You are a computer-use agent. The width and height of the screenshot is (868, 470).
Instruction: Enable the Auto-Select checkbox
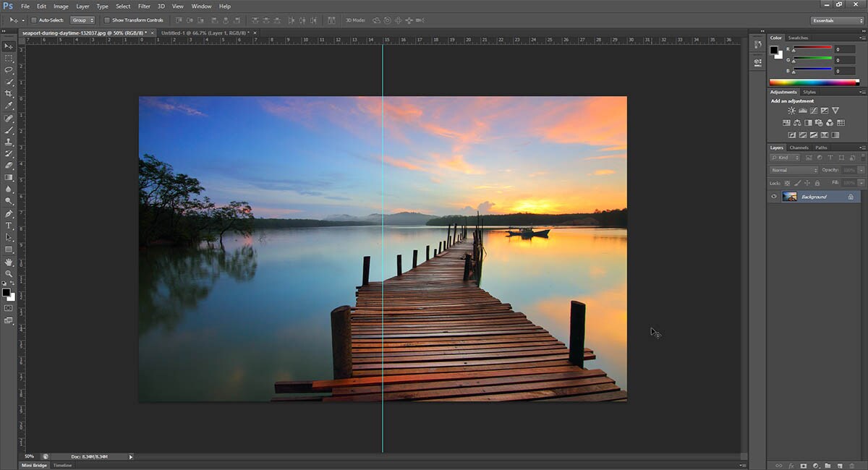(34, 20)
